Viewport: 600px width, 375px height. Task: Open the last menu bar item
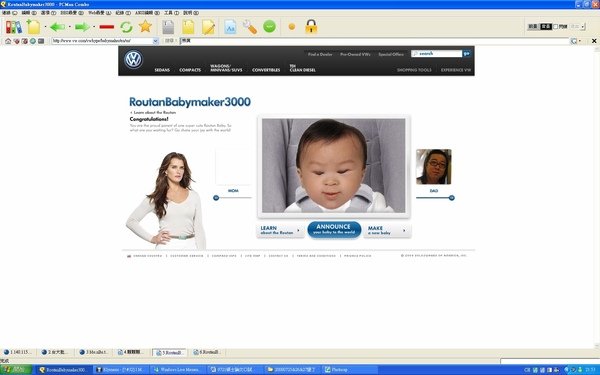tap(191, 13)
